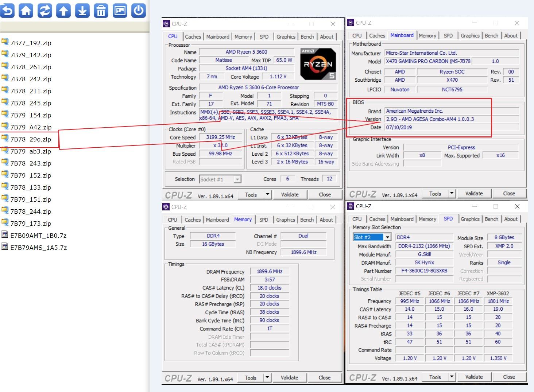This screenshot has width=534, height=392.
Task: Click the download toolbar icon
Action: pos(82,11)
